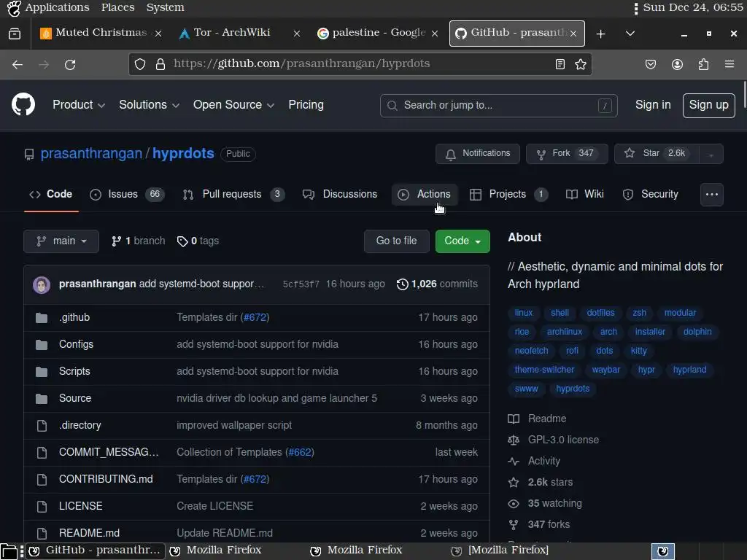
Task: Expand the Solutions menu
Action: [x=149, y=105]
